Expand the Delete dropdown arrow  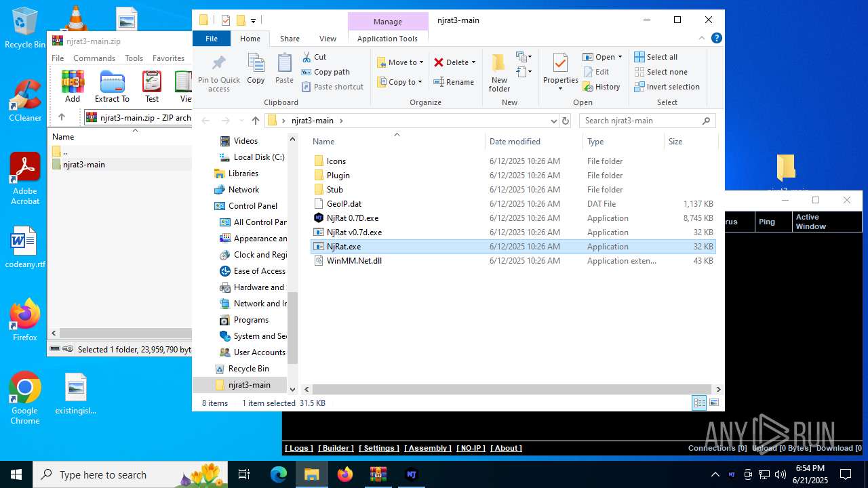tap(473, 62)
